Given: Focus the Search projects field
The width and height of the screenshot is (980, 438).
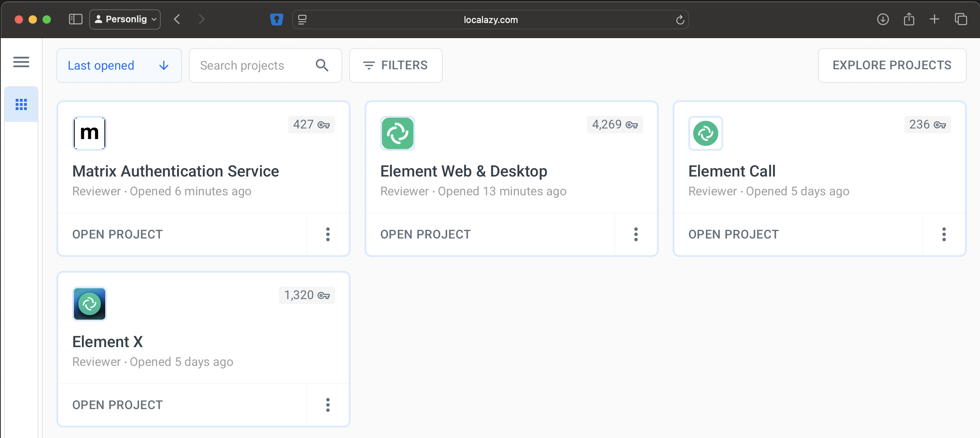Looking at the screenshot, I should [265, 65].
